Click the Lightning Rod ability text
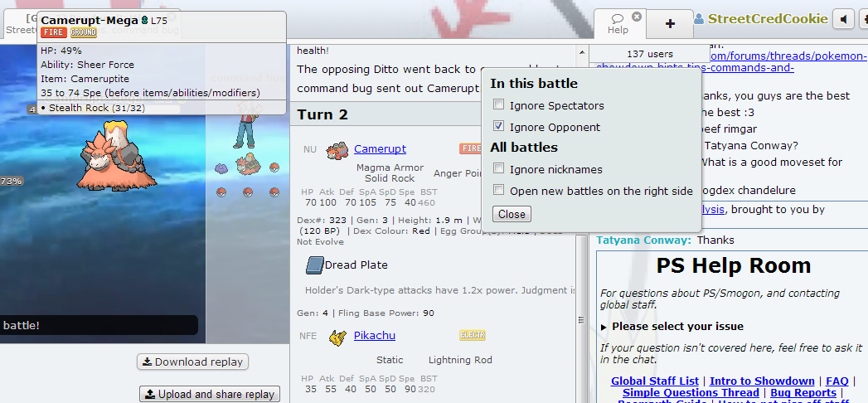The width and height of the screenshot is (868, 403). pos(460,360)
